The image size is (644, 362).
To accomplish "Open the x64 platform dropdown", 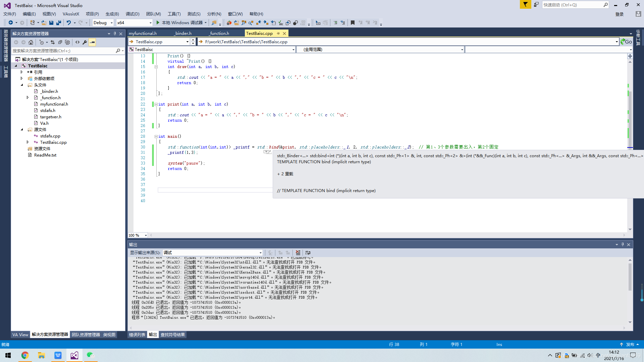I will point(150,23).
